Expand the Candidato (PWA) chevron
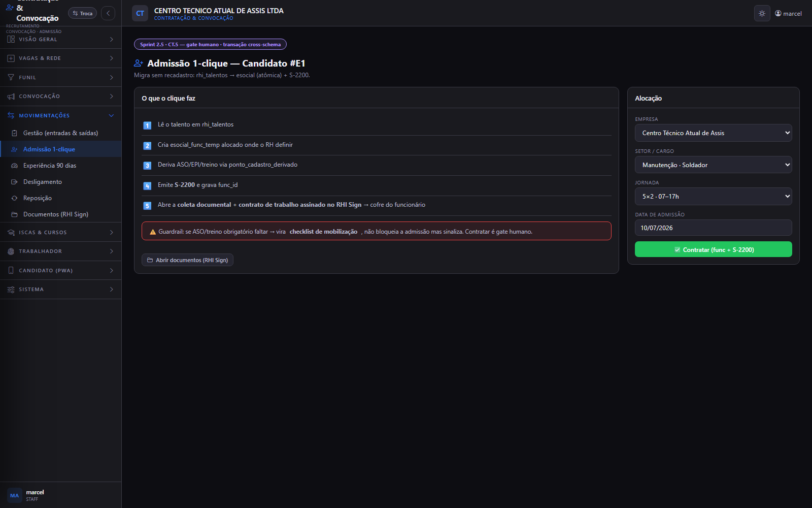 (x=112, y=271)
